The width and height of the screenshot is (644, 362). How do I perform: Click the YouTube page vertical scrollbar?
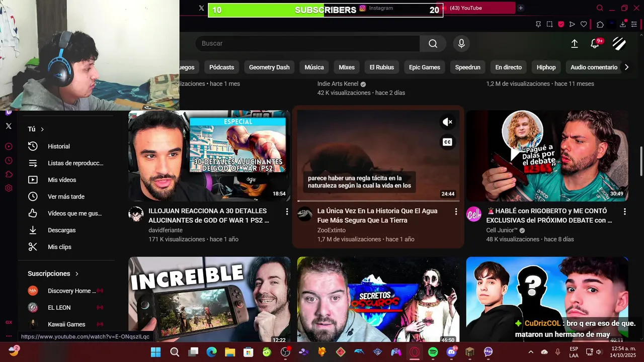pyautogui.click(x=641, y=161)
